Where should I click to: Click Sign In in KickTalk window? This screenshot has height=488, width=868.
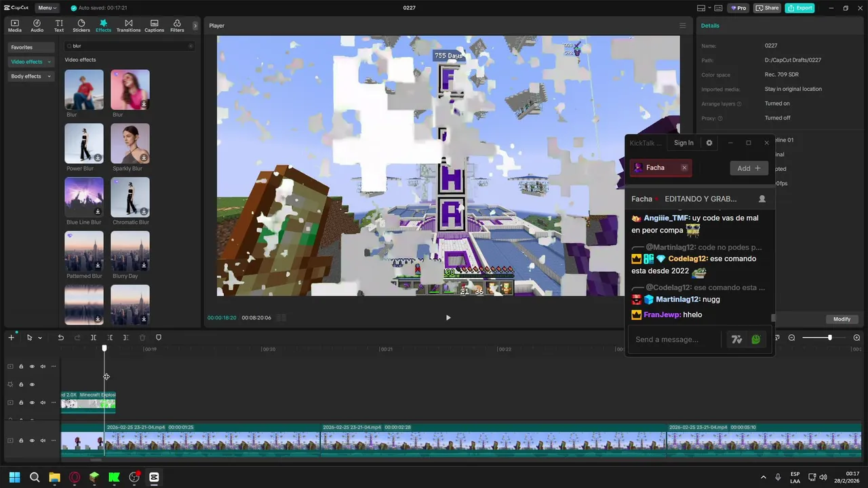click(x=684, y=143)
